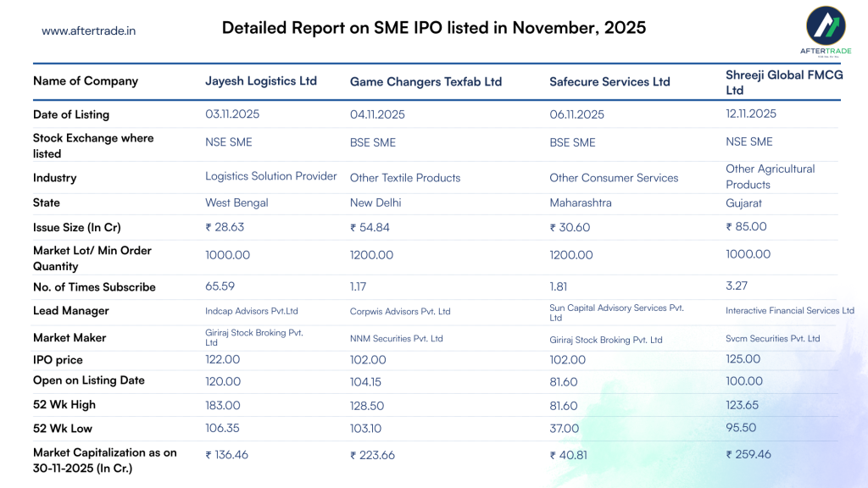Open the www.aftertrade.in website link
Screen dimensions: 868x488
click(x=89, y=30)
